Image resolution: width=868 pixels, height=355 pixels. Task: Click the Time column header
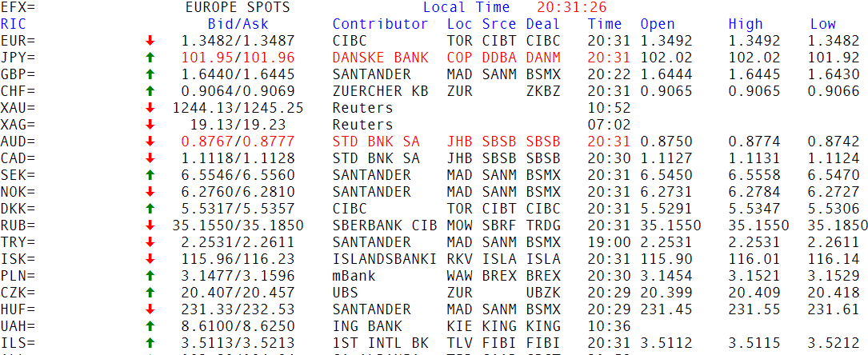(x=605, y=24)
